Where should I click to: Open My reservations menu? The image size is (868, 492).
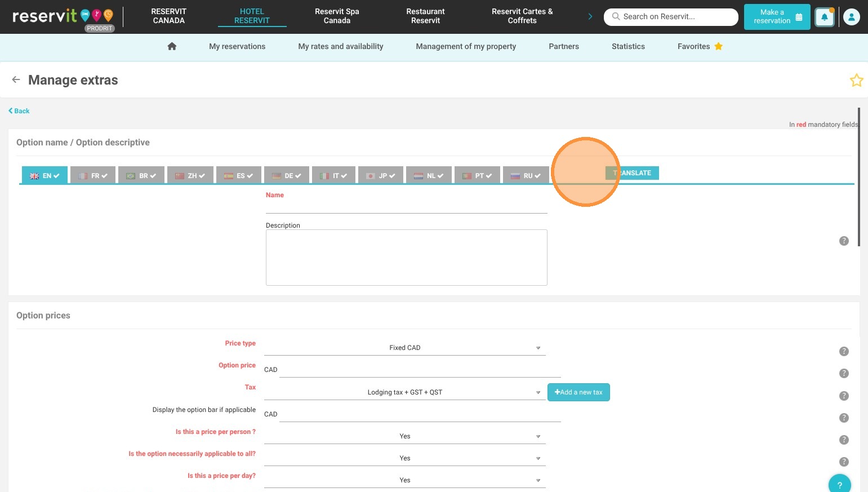click(237, 47)
